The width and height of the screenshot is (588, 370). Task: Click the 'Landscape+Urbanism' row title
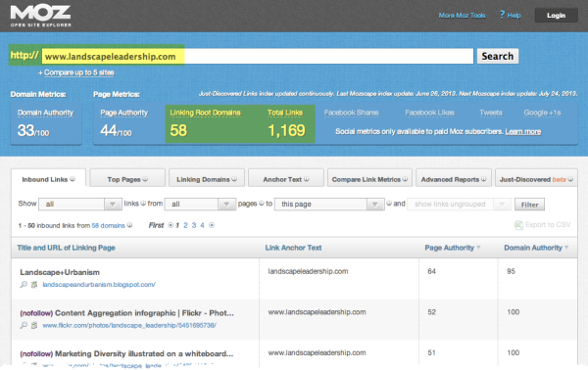coord(60,272)
